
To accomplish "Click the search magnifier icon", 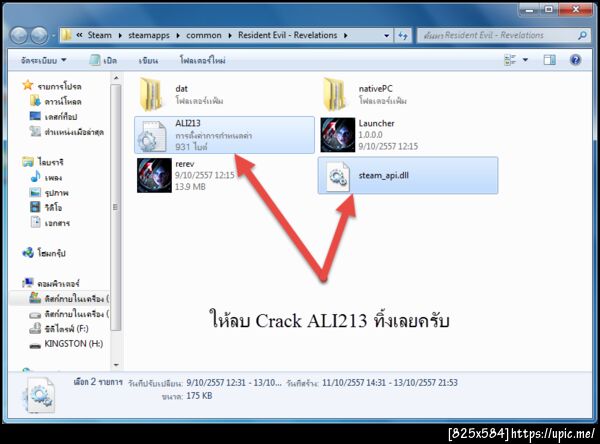I will tap(582, 36).
